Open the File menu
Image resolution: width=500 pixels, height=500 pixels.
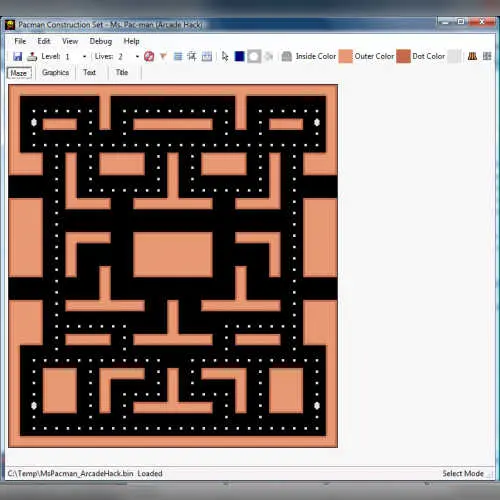20,41
